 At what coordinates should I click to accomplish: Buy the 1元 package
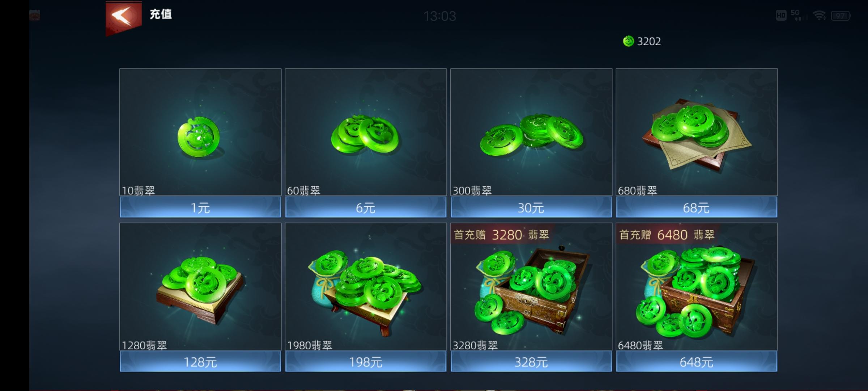200,207
